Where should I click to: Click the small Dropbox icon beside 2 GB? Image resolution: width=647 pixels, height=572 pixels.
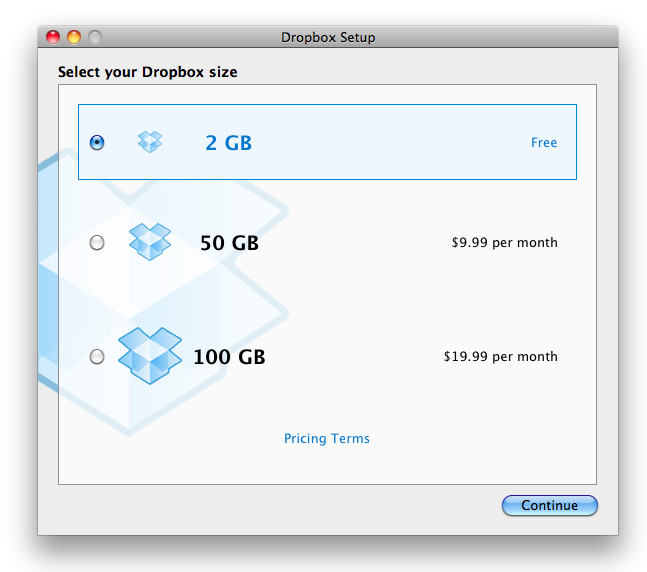click(150, 142)
